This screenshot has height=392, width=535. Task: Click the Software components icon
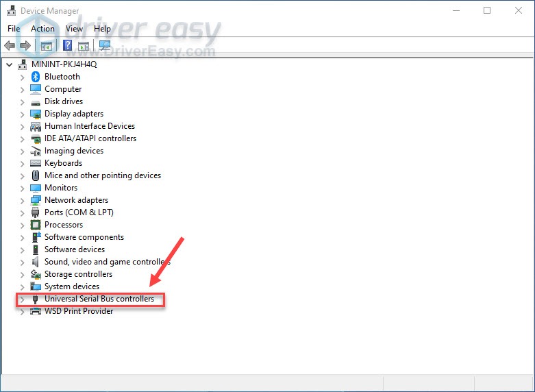coord(36,237)
